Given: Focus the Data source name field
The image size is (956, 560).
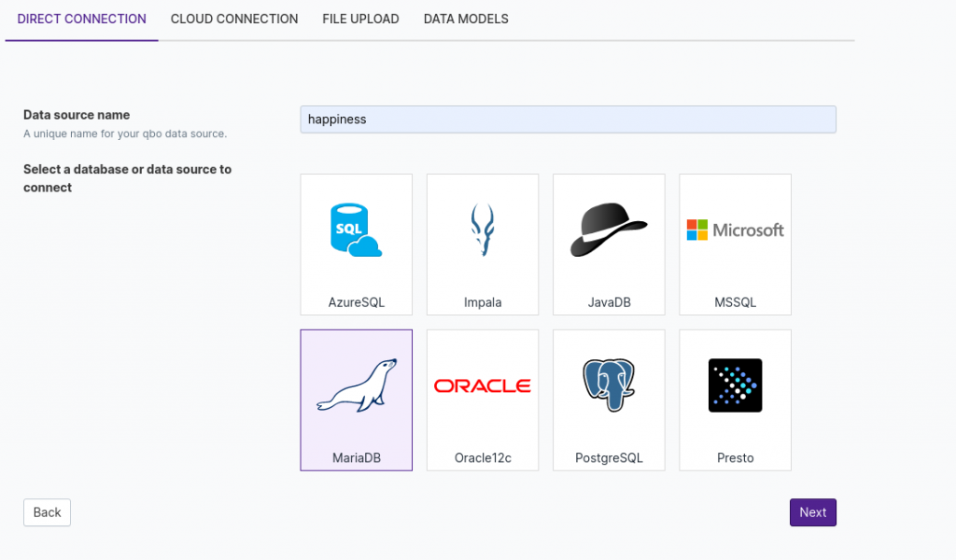Looking at the screenshot, I should pos(568,119).
